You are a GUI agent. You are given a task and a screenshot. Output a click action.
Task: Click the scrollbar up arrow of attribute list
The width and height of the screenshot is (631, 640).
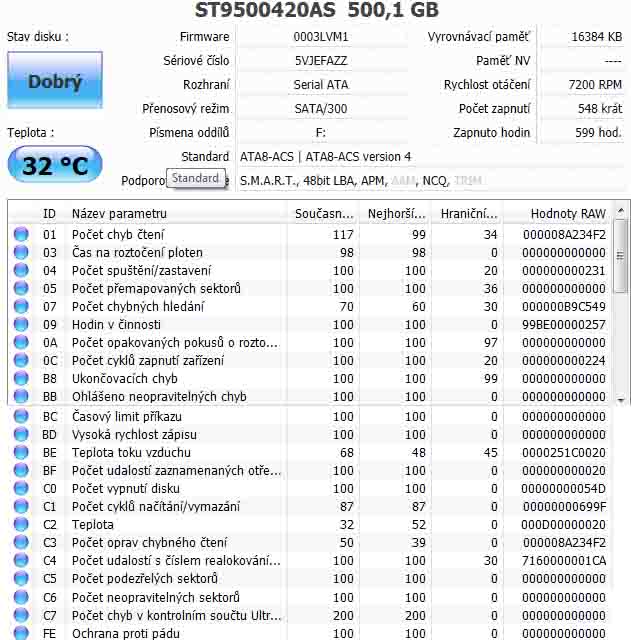click(x=620, y=211)
